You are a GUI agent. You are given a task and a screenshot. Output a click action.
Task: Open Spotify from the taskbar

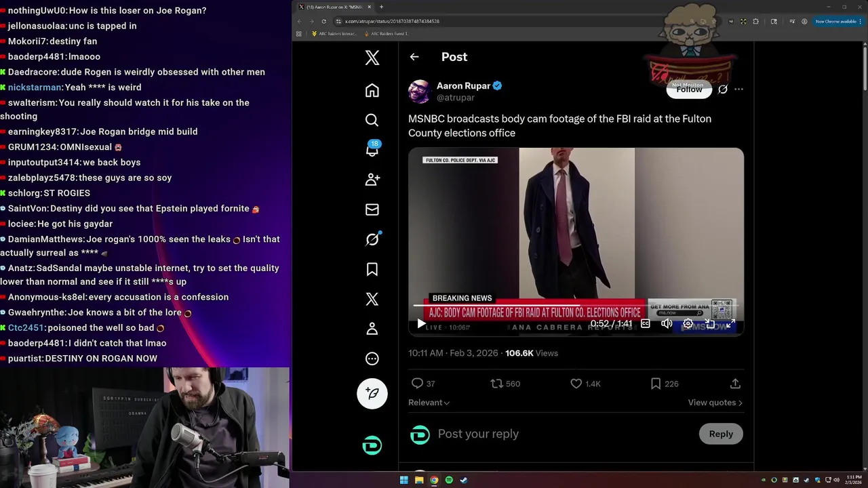point(449,480)
